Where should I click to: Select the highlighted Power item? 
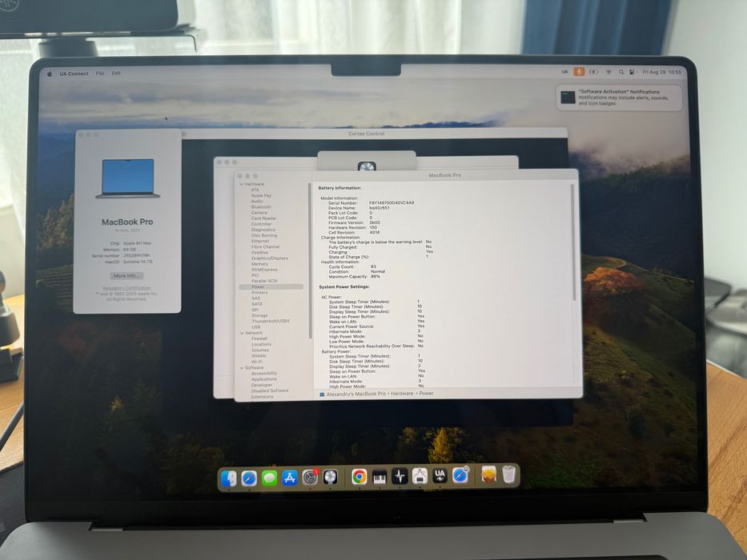point(271,287)
